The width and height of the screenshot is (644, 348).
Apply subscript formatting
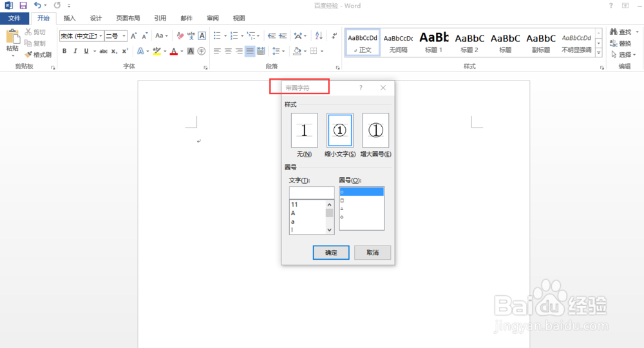pyautogui.click(x=114, y=51)
